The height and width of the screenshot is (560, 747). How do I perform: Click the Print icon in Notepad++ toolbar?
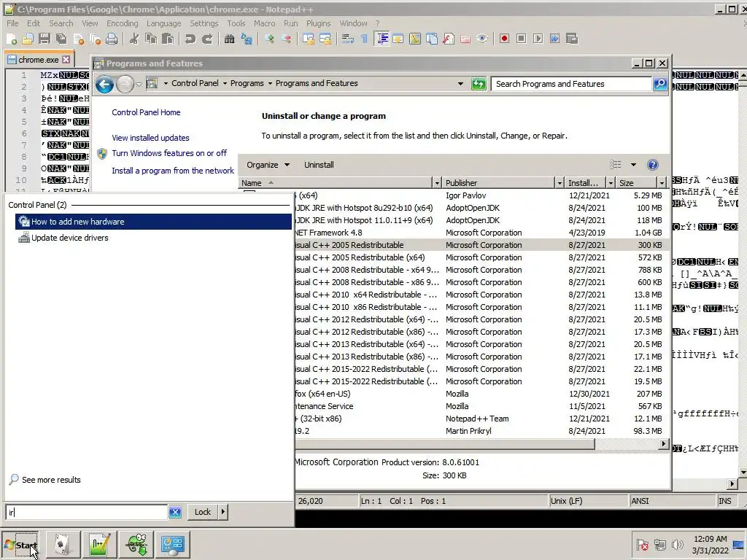(x=112, y=39)
